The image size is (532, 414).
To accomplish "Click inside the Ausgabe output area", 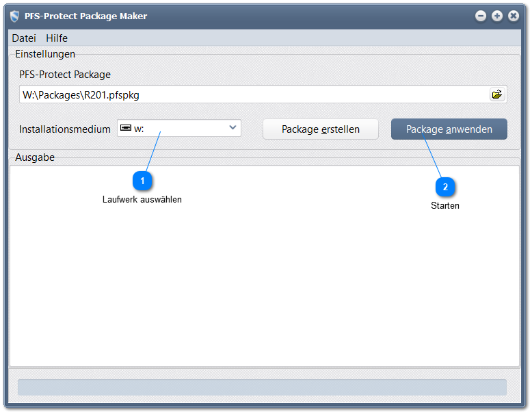I will [264, 287].
